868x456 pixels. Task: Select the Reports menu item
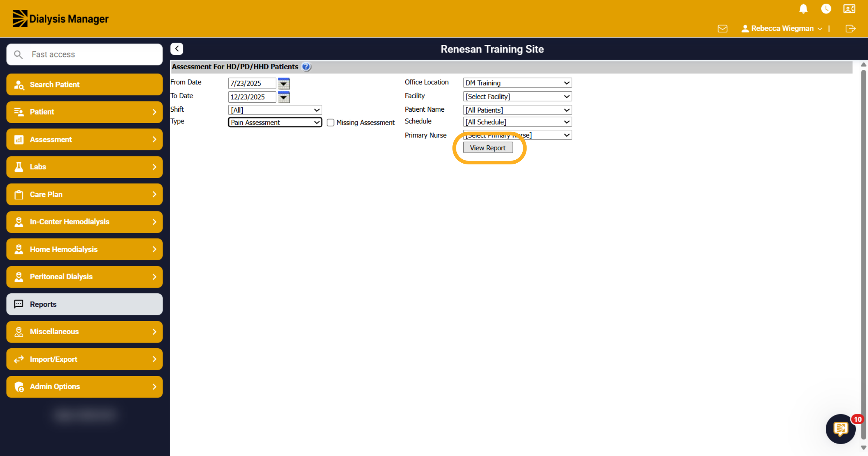(x=84, y=304)
